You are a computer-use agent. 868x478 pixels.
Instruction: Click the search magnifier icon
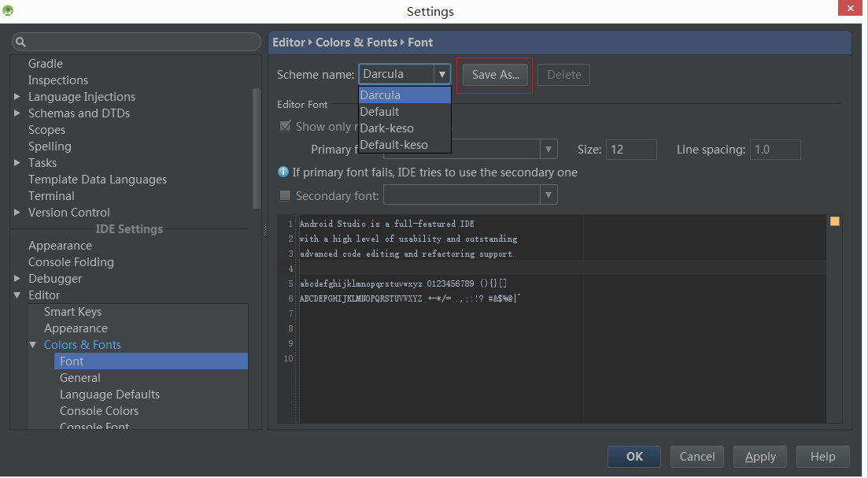(21, 43)
